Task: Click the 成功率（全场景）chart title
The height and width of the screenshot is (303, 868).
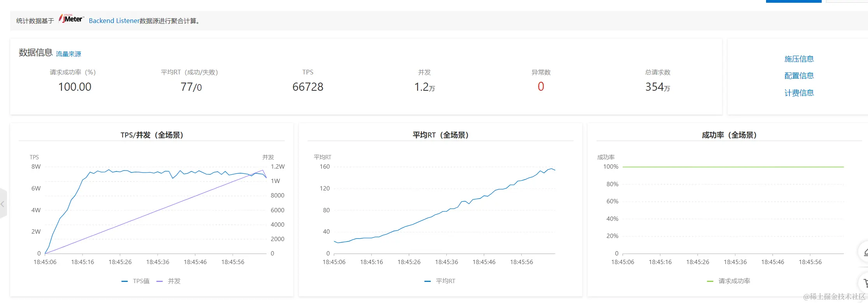Action: point(729,135)
